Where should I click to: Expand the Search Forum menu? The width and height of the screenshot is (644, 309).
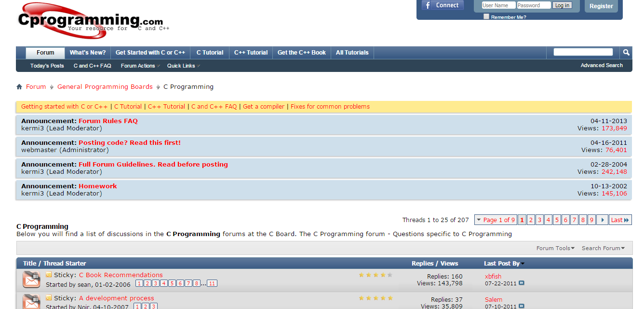[x=603, y=248]
